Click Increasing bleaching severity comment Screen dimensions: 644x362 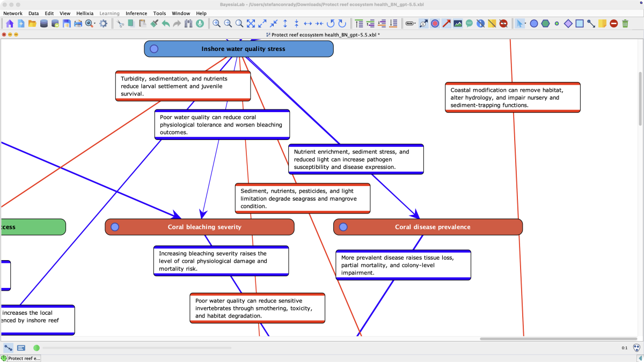point(221,261)
